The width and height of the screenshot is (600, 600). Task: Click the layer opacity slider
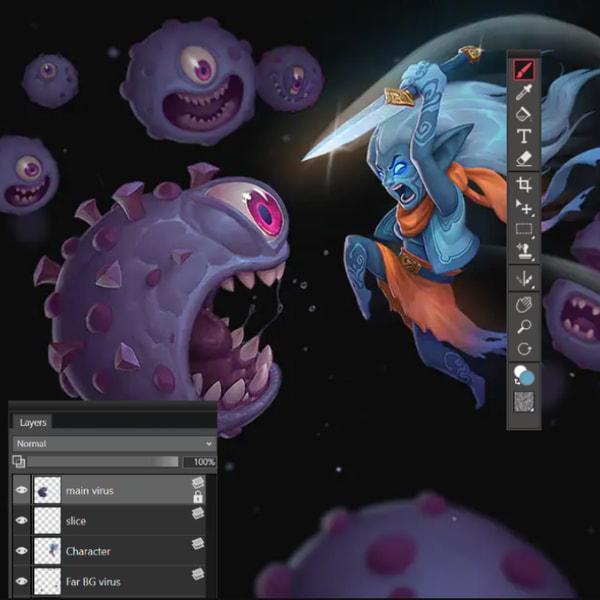click(103, 461)
